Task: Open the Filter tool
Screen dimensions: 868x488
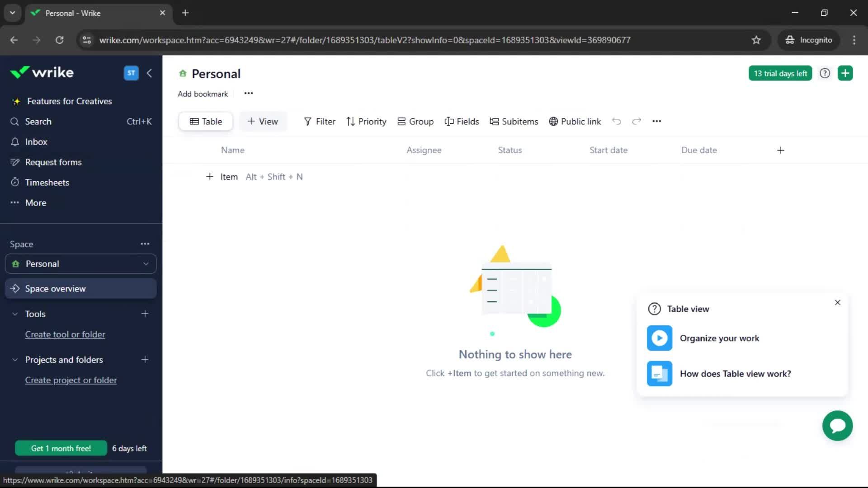Action: (x=320, y=122)
